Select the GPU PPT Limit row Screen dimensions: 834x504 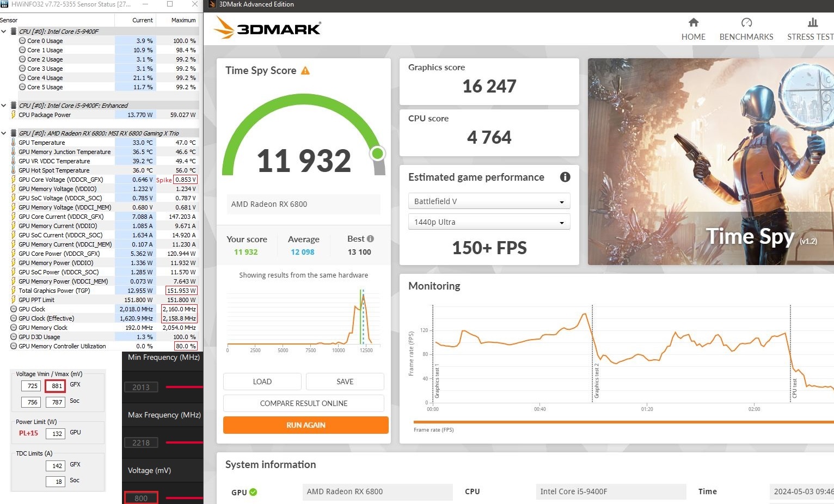tap(100, 300)
